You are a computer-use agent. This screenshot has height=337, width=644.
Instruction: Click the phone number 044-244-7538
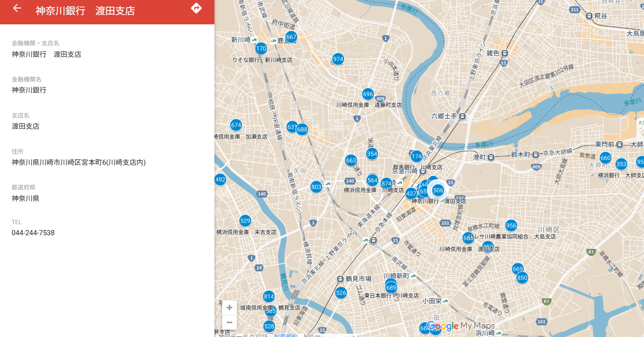pos(33,233)
